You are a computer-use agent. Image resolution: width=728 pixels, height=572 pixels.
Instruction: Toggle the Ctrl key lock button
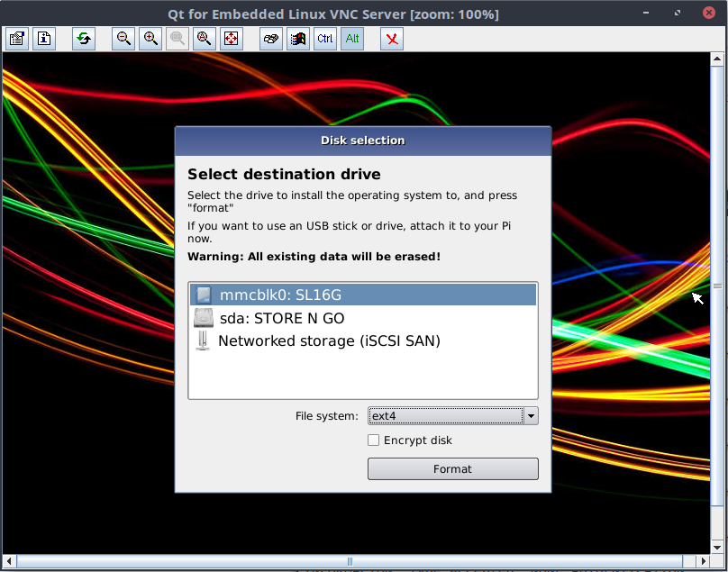click(325, 39)
